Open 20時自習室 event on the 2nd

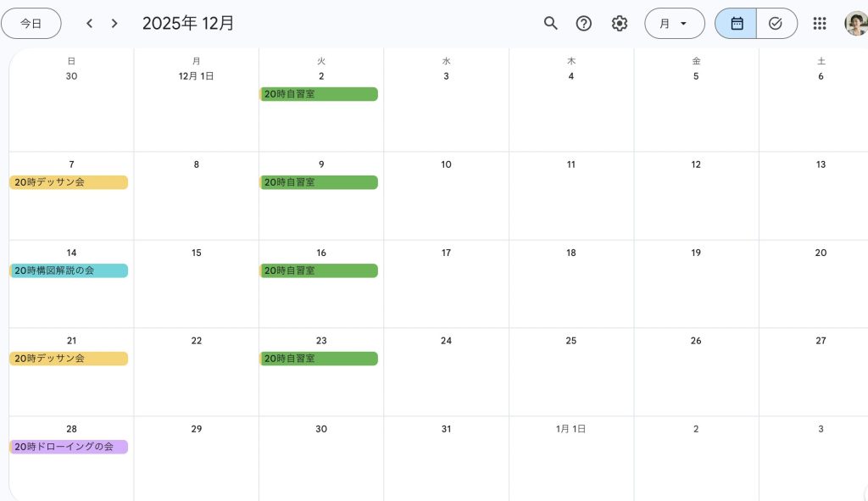coord(319,94)
